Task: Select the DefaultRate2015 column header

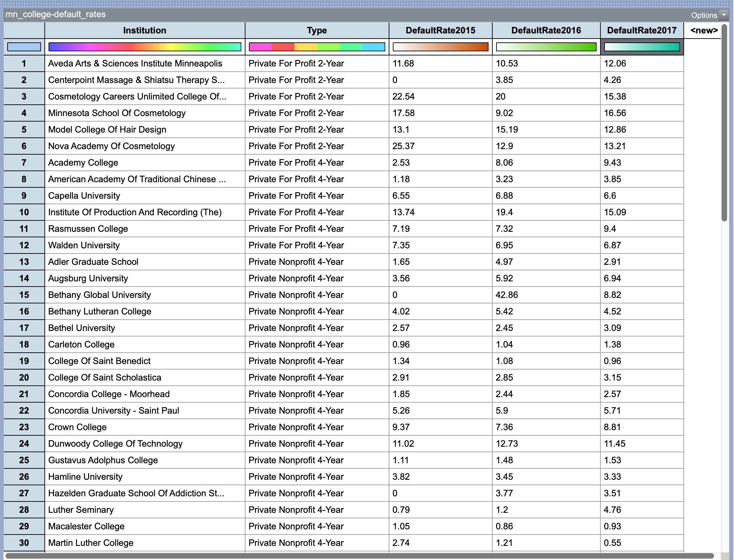Action: (x=441, y=30)
